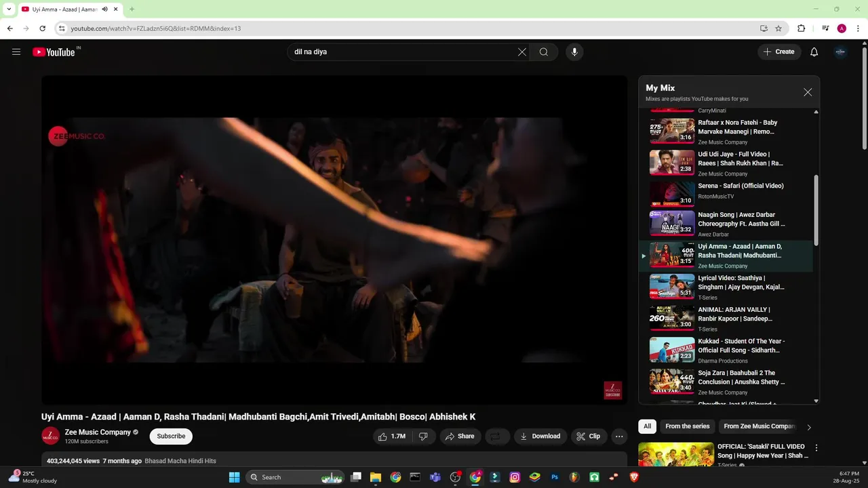Click the My Mix playlist scrollbar

[x=816, y=210]
